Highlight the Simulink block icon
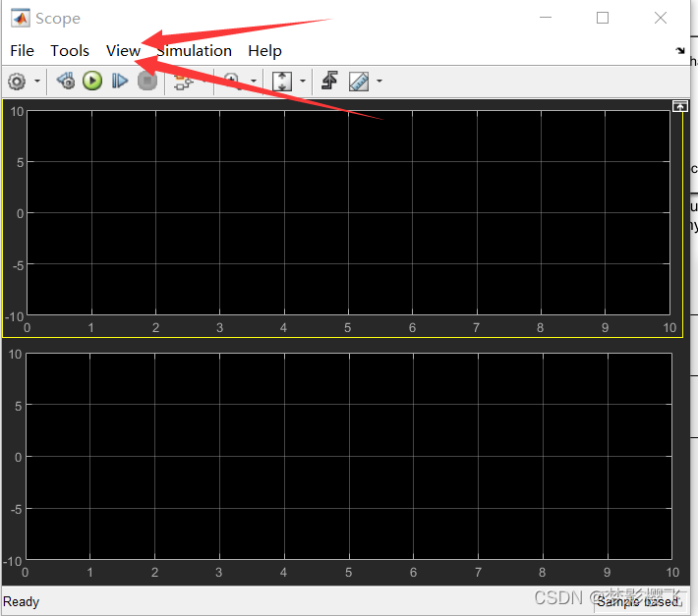The width and height of the screenshot is (698, 616). tap(183, 83)
